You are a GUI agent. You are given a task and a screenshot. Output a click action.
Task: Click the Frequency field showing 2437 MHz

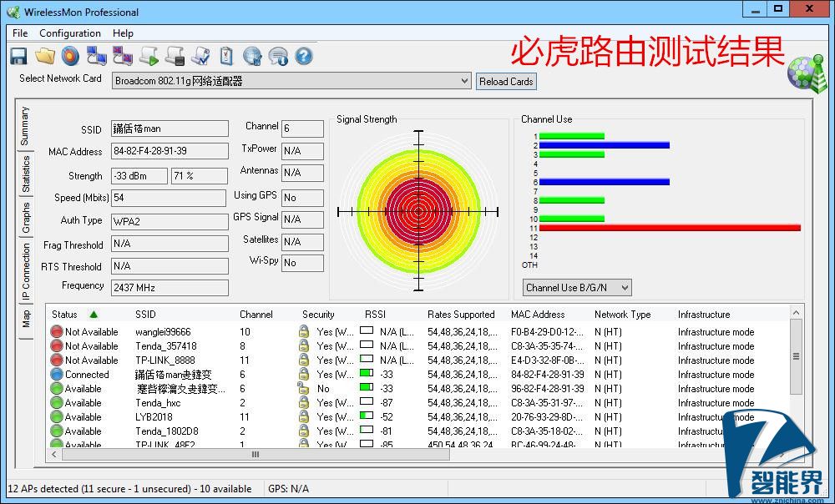click(x=170, y=288)
